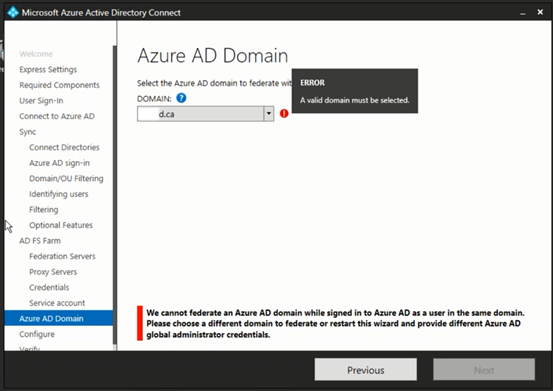Viewport: 553px width, 391px height.
Task: Minimize the Azure AD Connect window
Action: coord(523,13)
